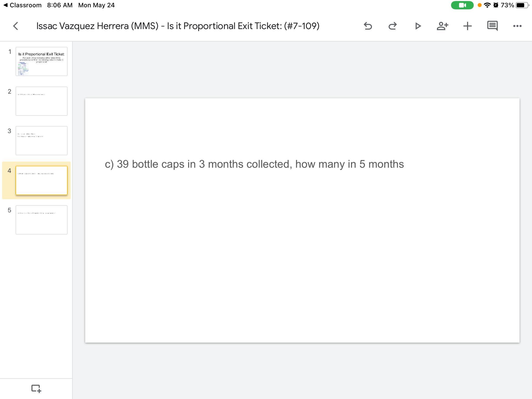Open the three-dot more menu
The height and width of the screenshot is (399, 532).
point(517,26)
